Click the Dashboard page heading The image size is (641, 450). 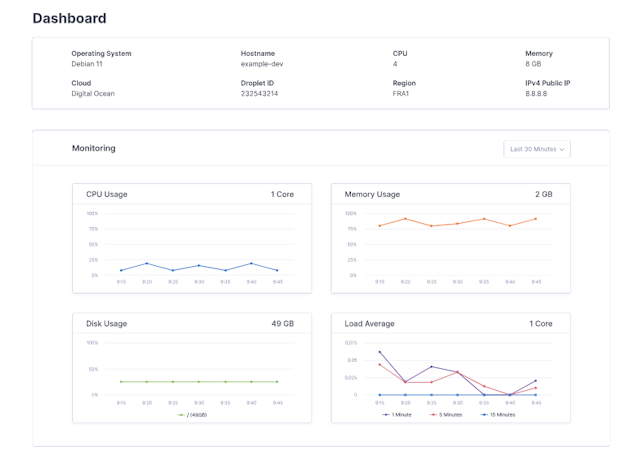(70, 18)
